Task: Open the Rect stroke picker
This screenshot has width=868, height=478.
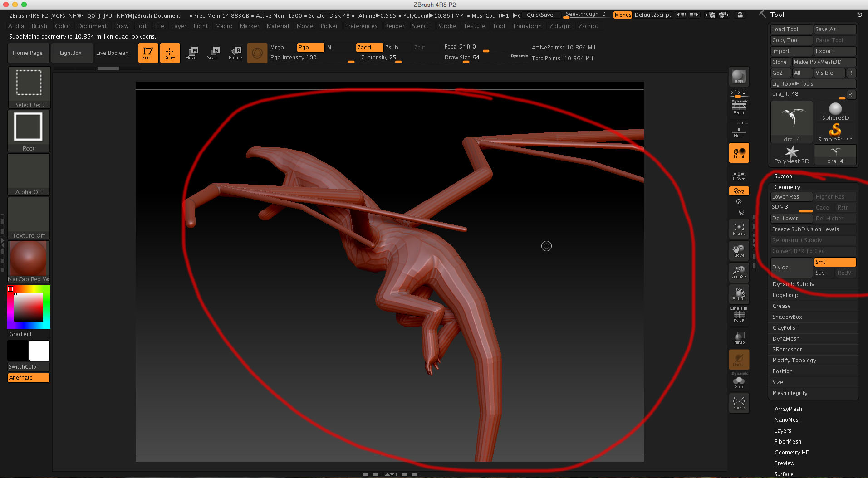Action: coord(29,131)
